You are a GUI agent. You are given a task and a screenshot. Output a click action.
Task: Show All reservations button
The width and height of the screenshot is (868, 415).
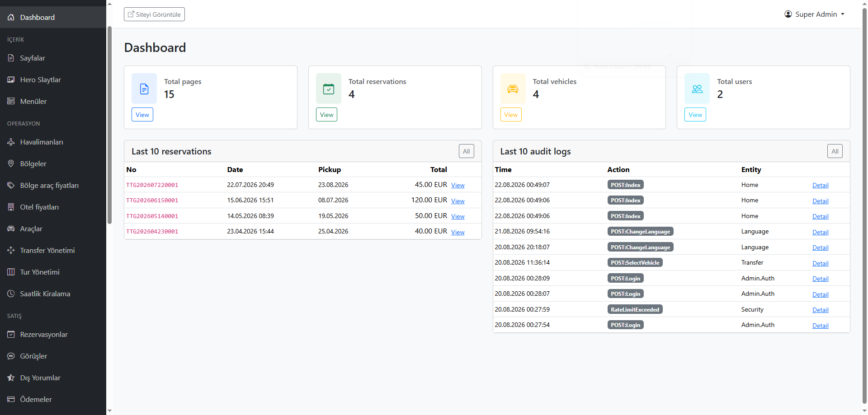tap(467, 151)
